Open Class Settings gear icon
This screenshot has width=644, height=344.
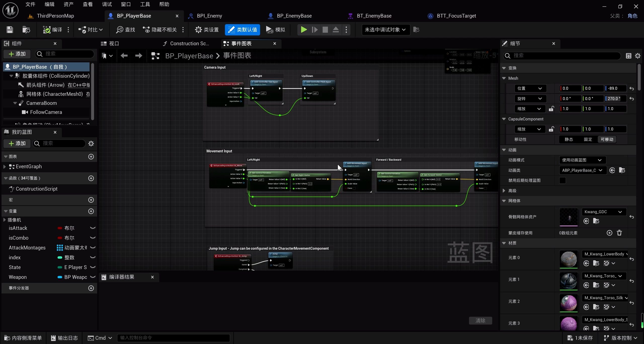tap(198, 30)
